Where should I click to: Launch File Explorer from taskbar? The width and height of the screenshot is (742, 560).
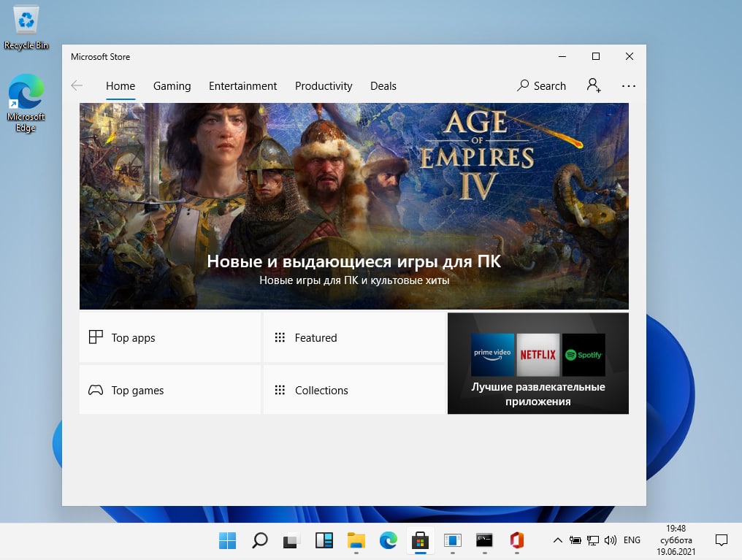(356, 540)
